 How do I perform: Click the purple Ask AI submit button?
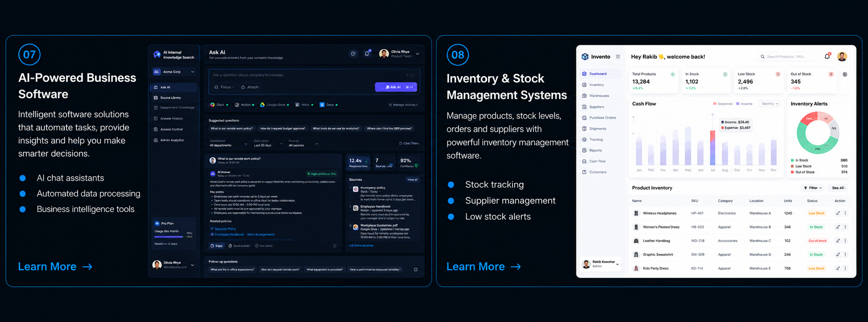click(x=396, y=87)
